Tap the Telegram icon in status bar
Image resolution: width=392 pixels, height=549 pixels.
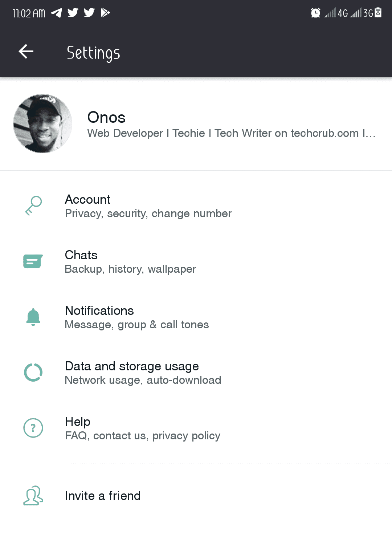[56, 13]
